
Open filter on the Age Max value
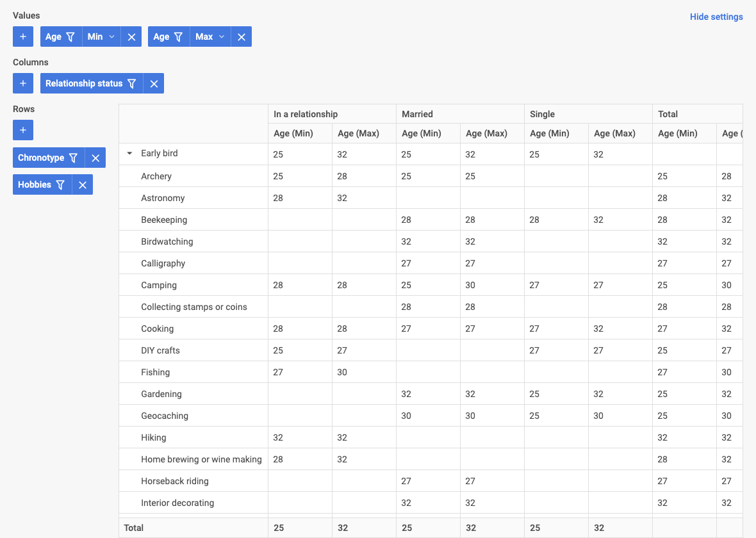[x=179, y=37]
